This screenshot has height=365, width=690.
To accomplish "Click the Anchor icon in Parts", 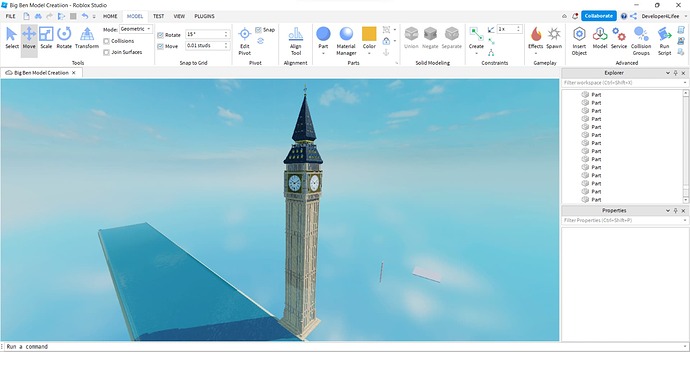I will 386,52.
